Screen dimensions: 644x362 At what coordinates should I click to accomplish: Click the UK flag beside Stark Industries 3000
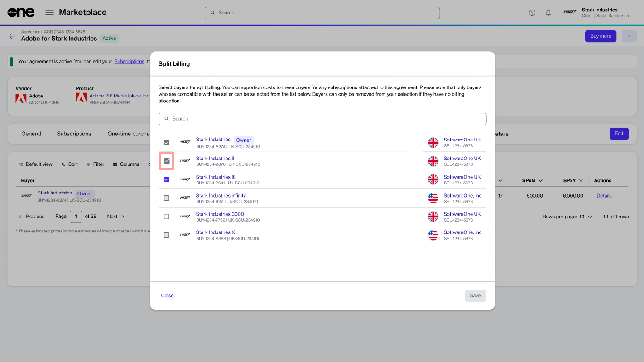pyautogui.click(x=433, y=217)
